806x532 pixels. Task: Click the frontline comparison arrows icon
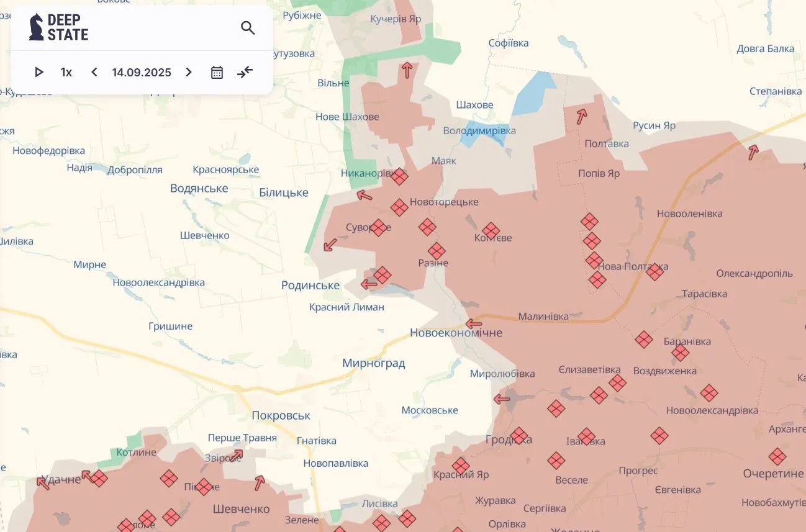(244, 72)
